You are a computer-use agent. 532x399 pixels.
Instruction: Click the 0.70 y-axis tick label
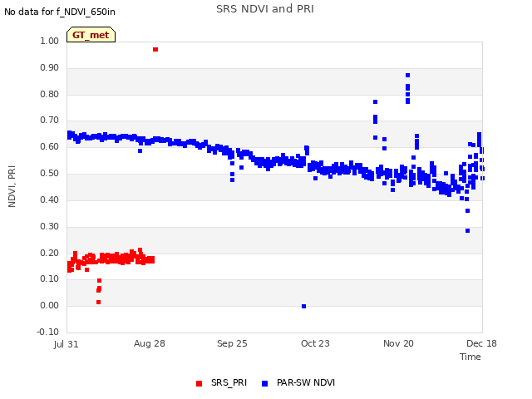(50, 120)
